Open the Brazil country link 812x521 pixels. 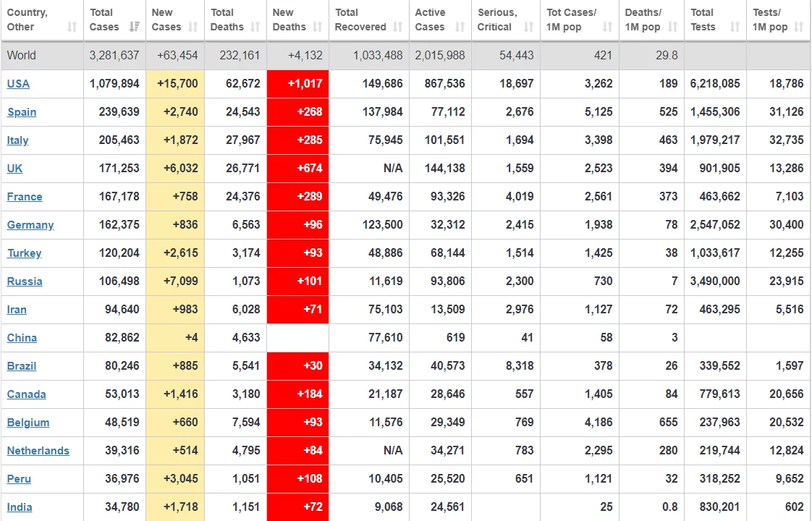pyautogui.click(x=21, y=366)
